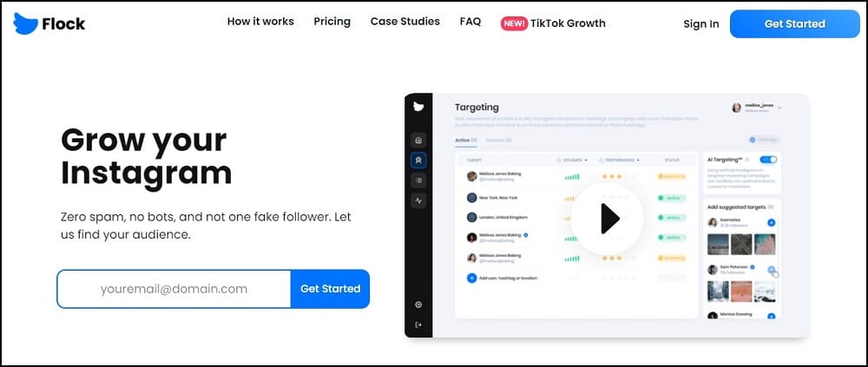Click Get Started button in header
Image resolution: width=868 pixels, height=367 pixels.
[794, 23]
